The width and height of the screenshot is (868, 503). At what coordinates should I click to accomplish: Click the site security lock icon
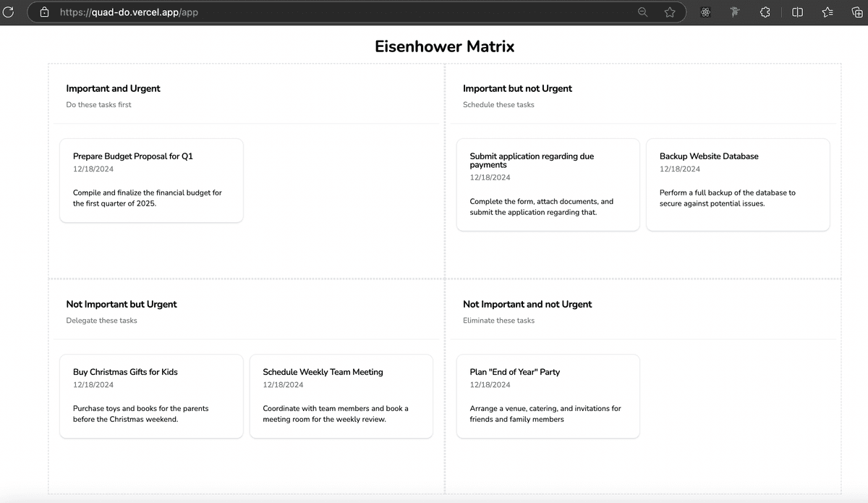44,12
